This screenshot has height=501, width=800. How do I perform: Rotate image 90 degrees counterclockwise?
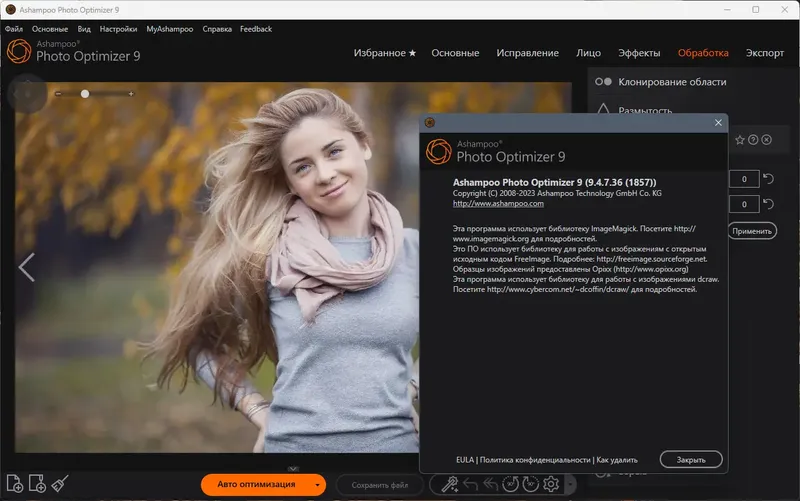(510, 484)
